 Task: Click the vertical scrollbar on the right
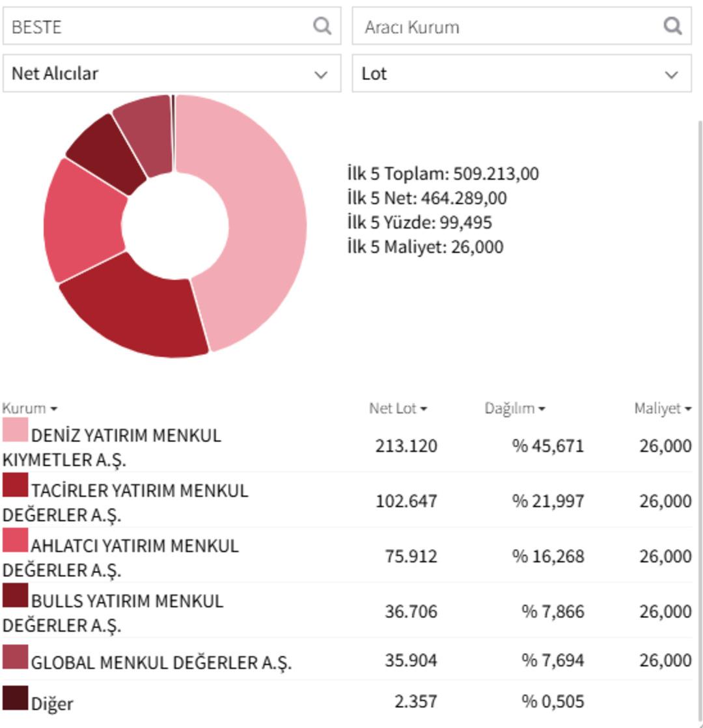(x=700, y=391)
